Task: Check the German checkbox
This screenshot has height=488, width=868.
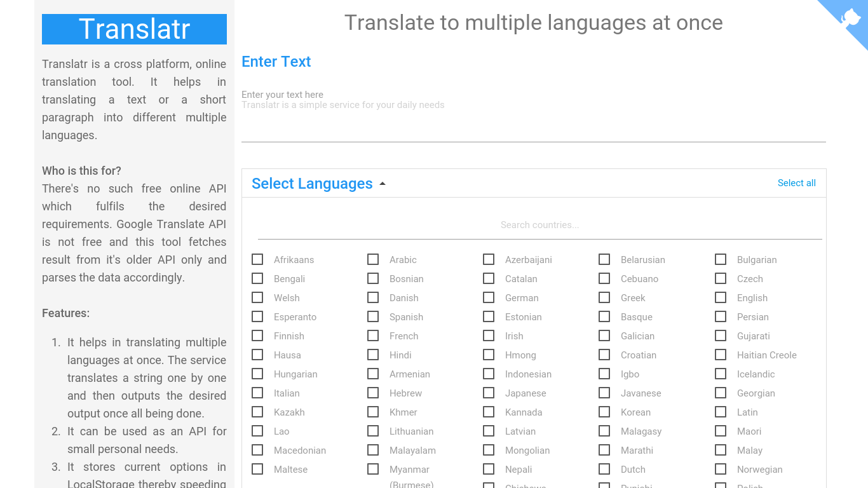Action: pos(489,297)
